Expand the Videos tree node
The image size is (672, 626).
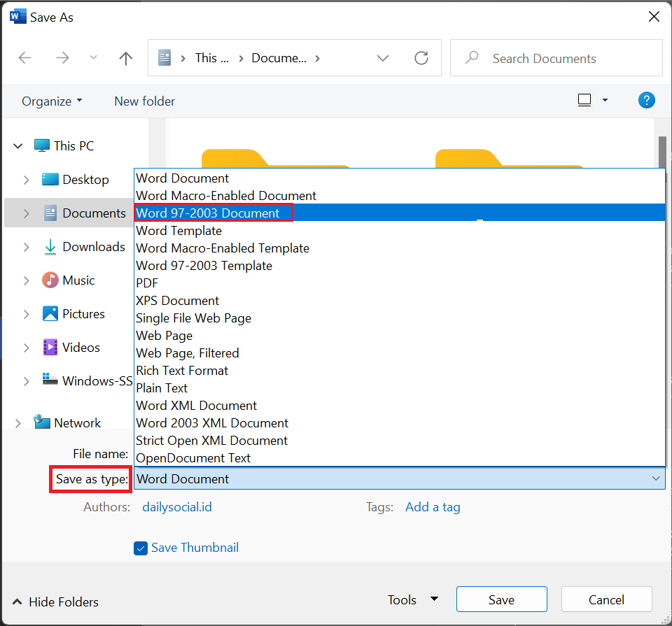click(26, 348)
